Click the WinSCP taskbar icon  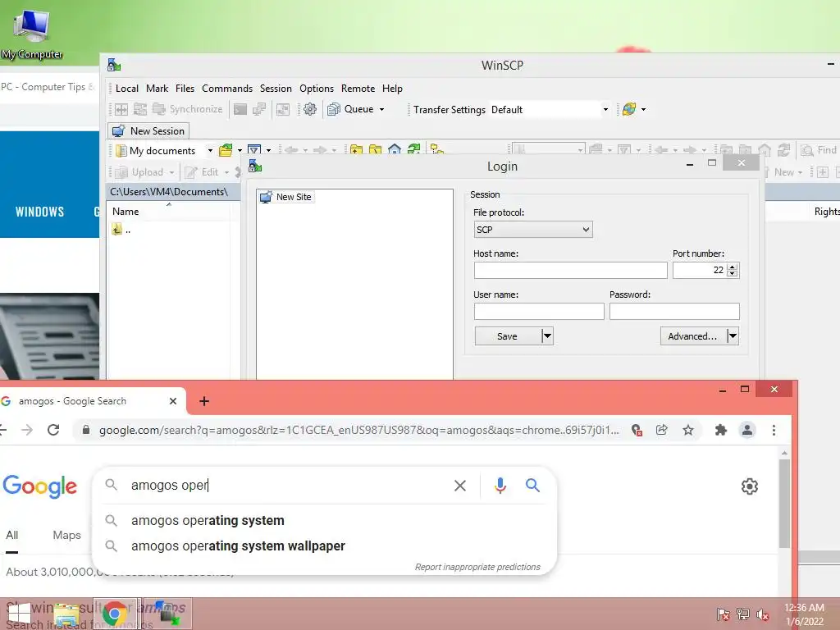[167, 614]
